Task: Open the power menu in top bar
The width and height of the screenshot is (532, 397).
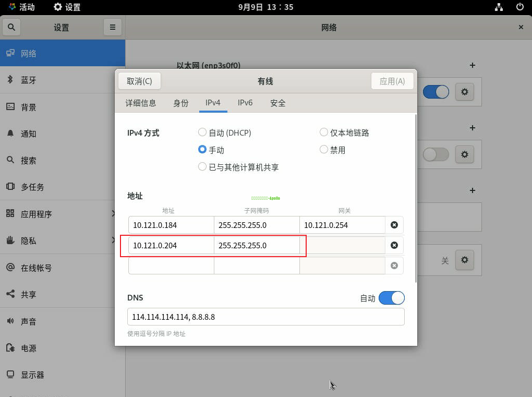Action: [519, 7]
